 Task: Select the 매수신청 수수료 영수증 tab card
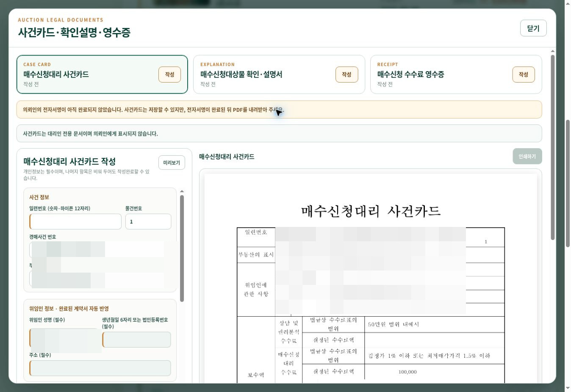456,75
